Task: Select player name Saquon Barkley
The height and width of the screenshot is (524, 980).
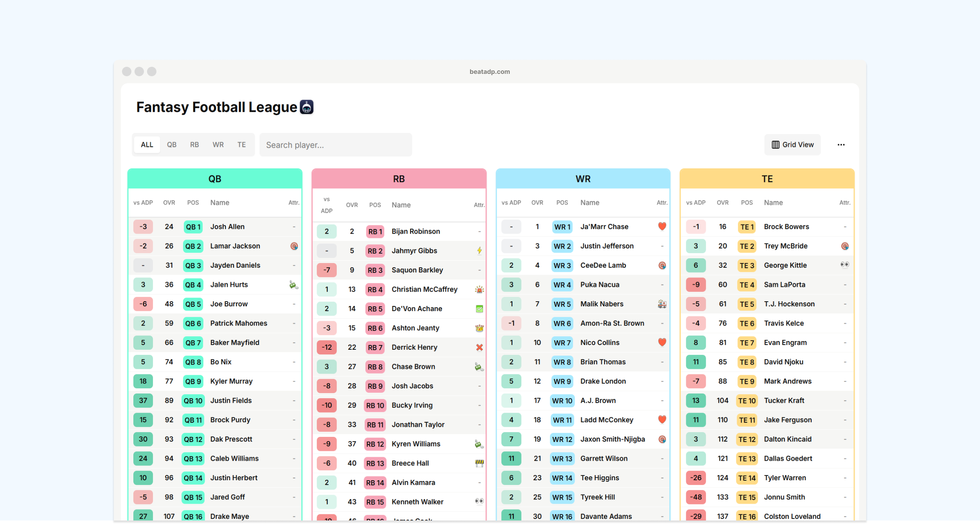Action: [x=417, y=270]
